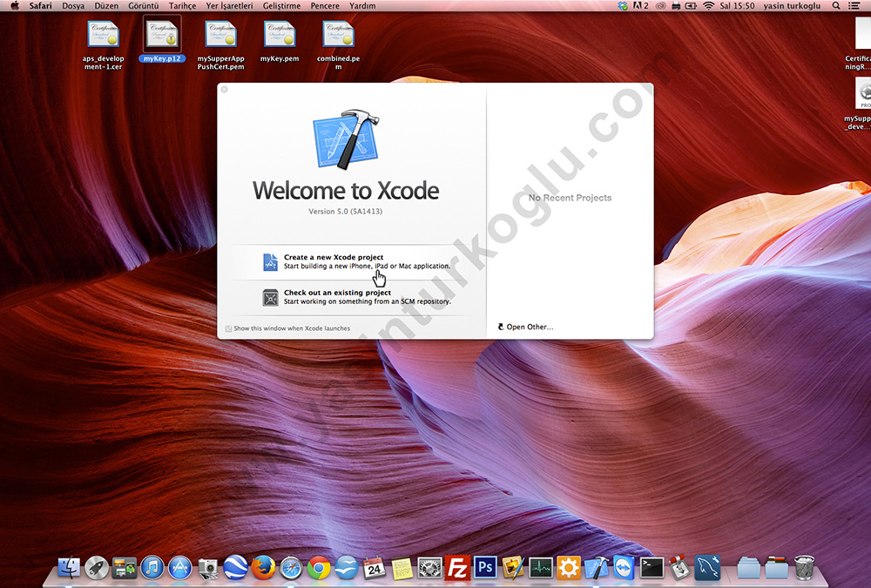
Task: Check out an existing project
Action: tap(355, 297)
